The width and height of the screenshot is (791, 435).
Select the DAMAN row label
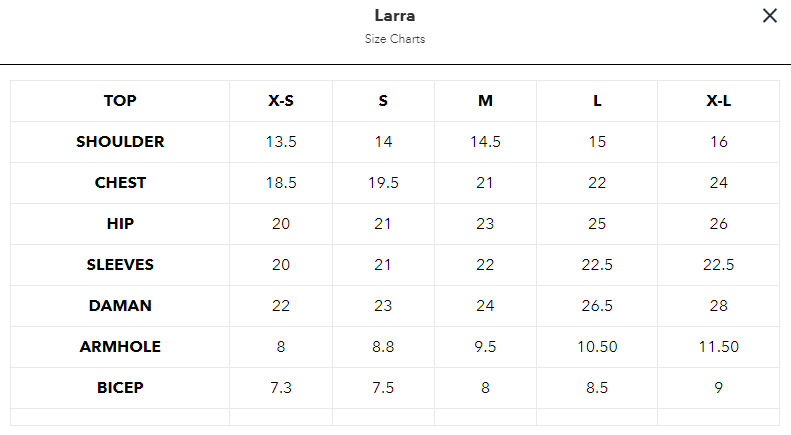[120, 306]
